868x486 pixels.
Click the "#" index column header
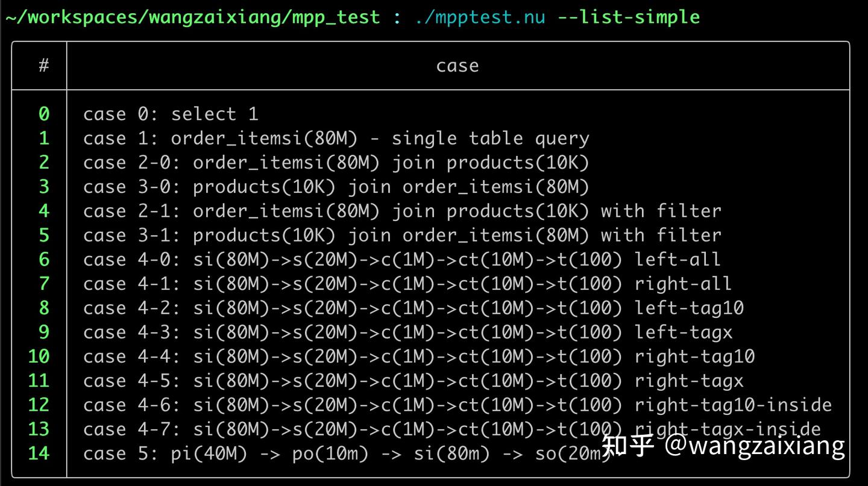(43, 66)
